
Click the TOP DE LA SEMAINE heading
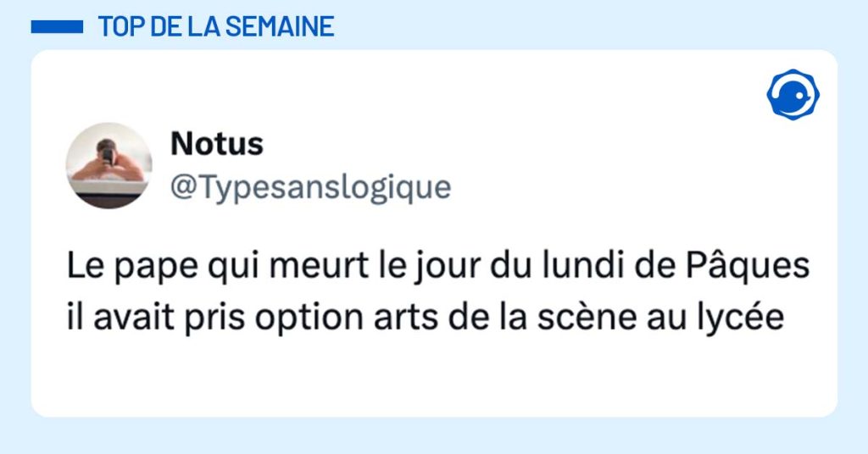[215, 27]
